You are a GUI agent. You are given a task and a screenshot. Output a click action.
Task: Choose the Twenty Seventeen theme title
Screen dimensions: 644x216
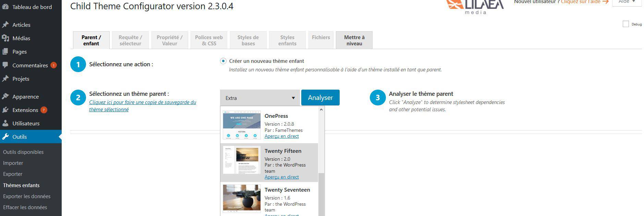tap(287, 190)
